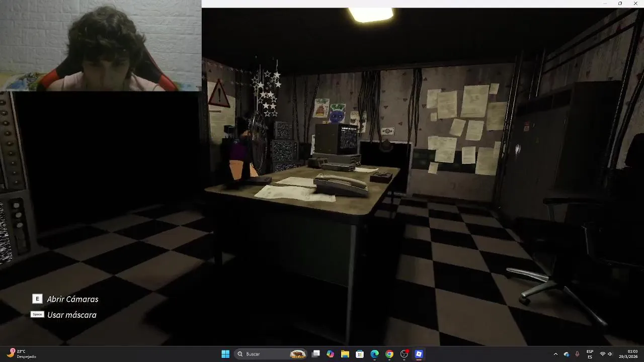Switch to OBS Studio on the taskbar
Viewport: 644px width, 362px height.
click(x=404, y=354)
